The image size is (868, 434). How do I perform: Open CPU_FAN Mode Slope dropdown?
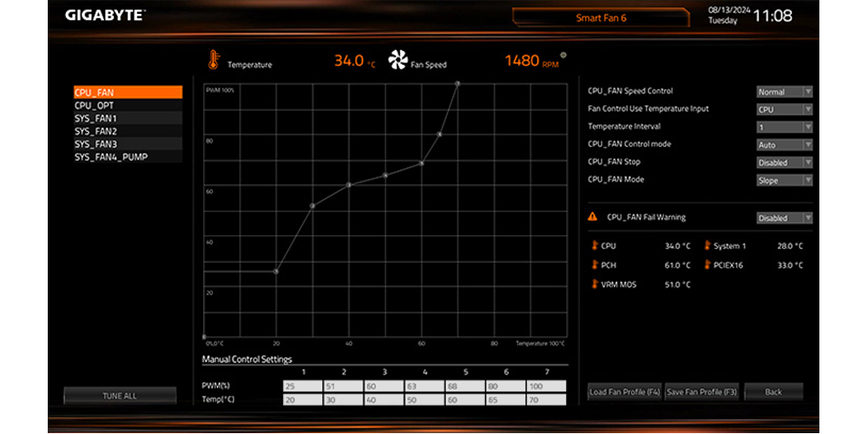(x=785, y=181)
